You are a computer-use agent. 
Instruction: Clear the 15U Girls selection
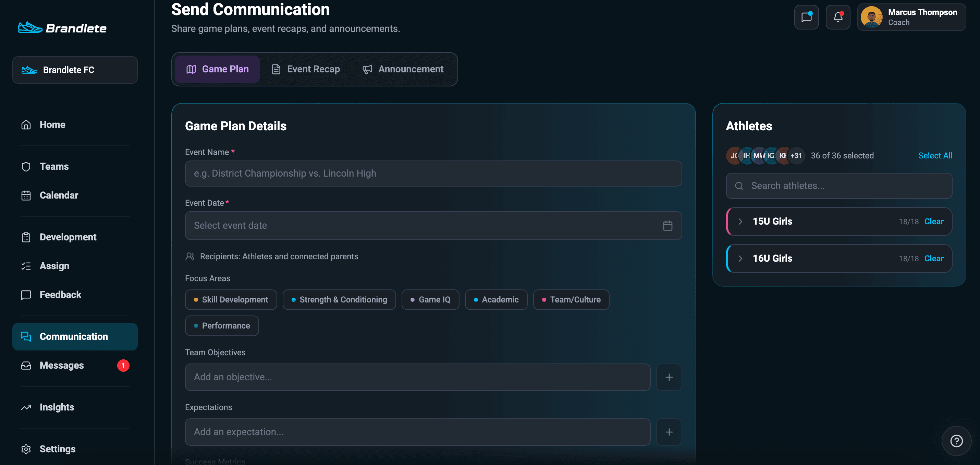click(x=934, y=221)
